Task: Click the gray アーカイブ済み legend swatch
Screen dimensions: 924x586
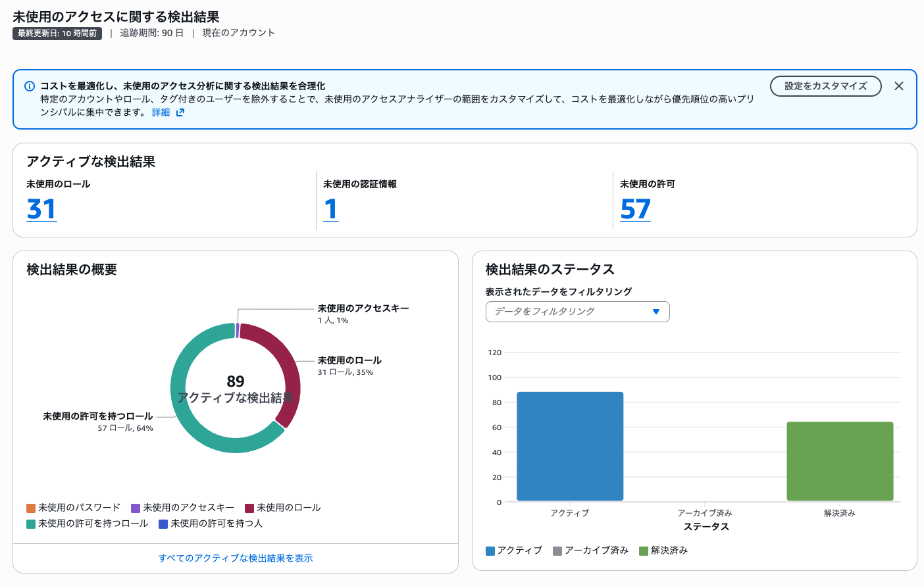Action: coord(557,550)
